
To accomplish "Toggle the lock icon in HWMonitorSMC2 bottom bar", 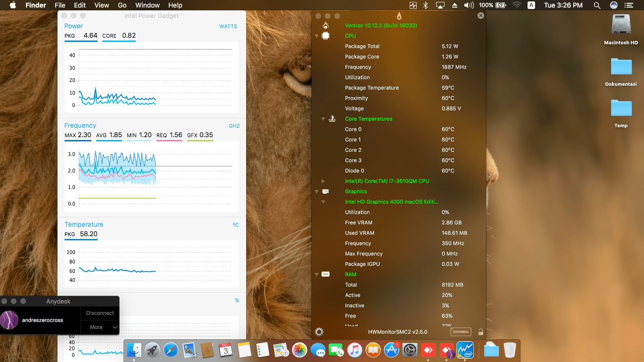I will tap(481, 332).
